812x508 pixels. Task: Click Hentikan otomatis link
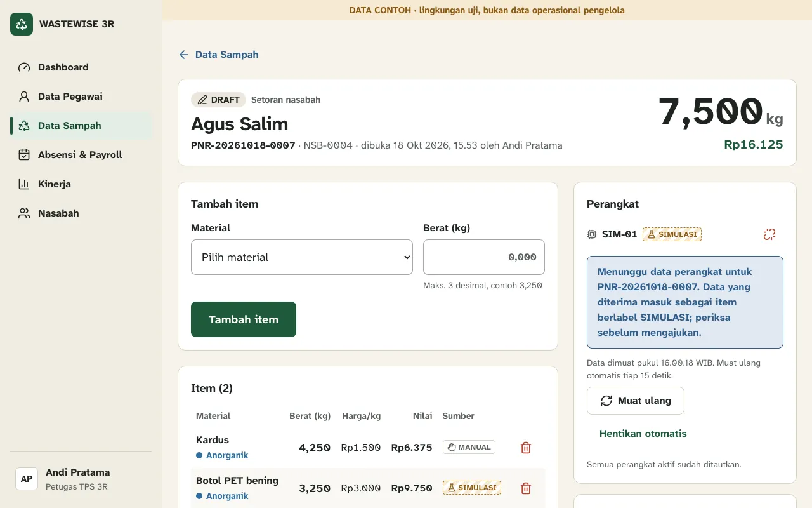(643, 434)
